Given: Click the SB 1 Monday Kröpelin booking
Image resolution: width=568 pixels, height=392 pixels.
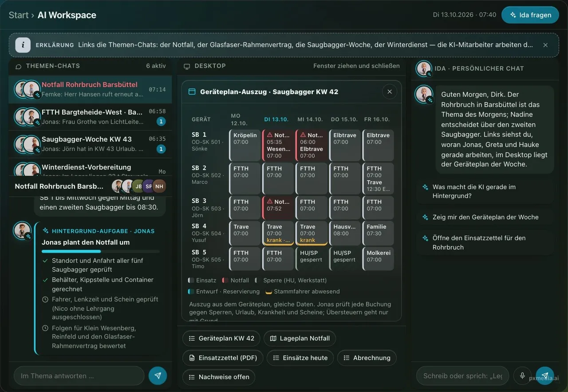Looking at the screenshot, I should point(245,145).
